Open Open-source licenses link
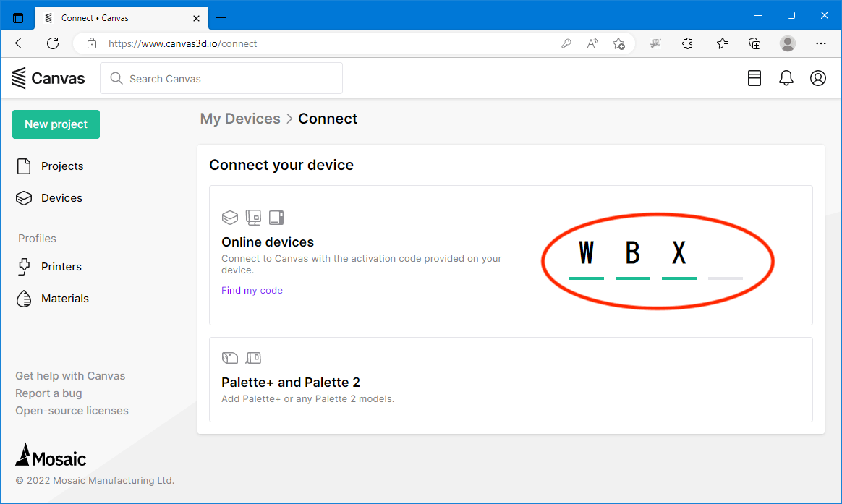Screen dimensions: 842x504 pos(72,411)
